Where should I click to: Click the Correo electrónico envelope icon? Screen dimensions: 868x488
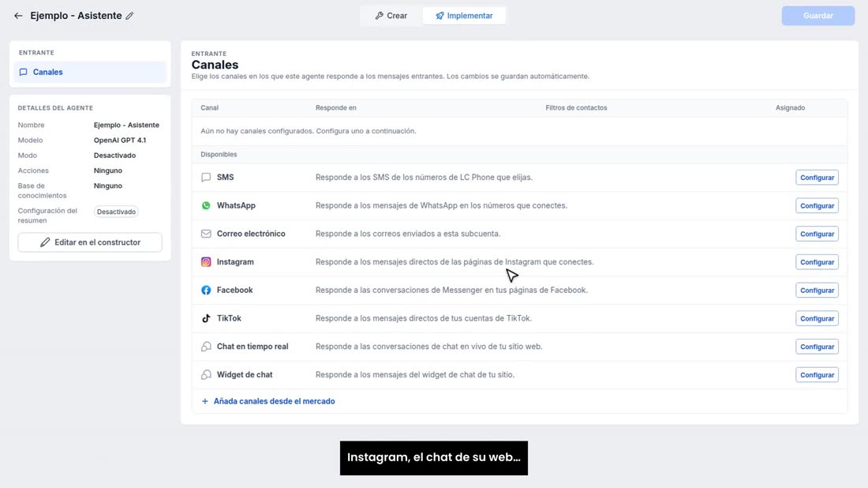tap(206, 234)
